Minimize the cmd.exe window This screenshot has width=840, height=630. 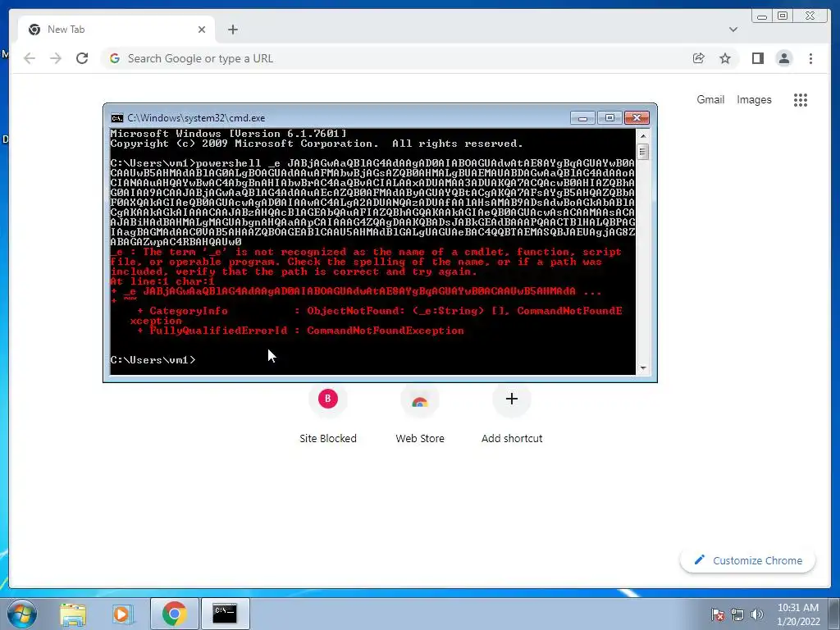point(583,118)
